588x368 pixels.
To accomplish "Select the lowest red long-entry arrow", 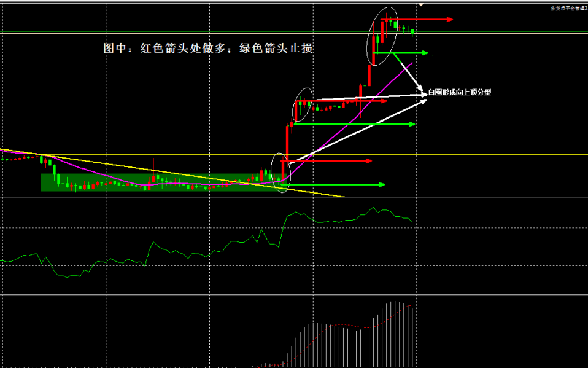I will click(x=331, y=161).
